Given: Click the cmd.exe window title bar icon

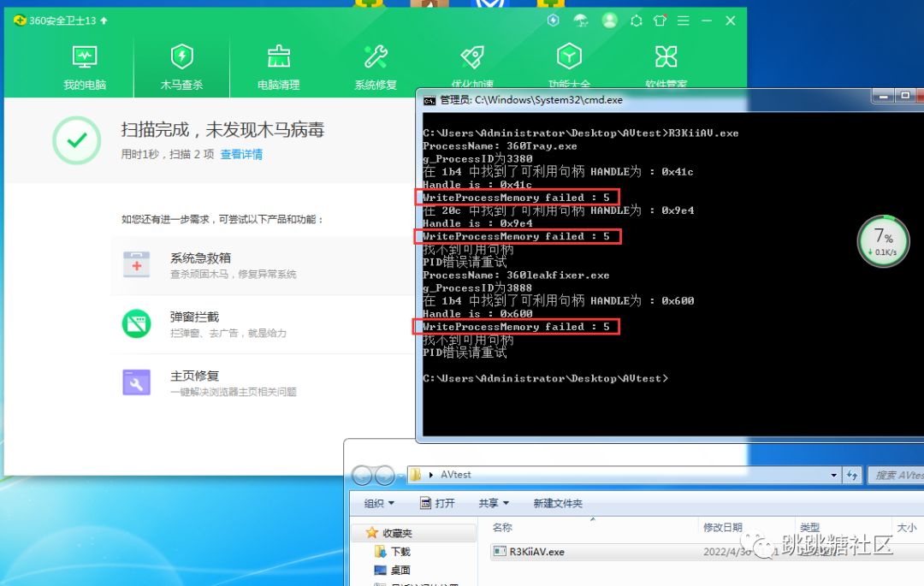Looking at the screenshot, I should click(429, 101).
